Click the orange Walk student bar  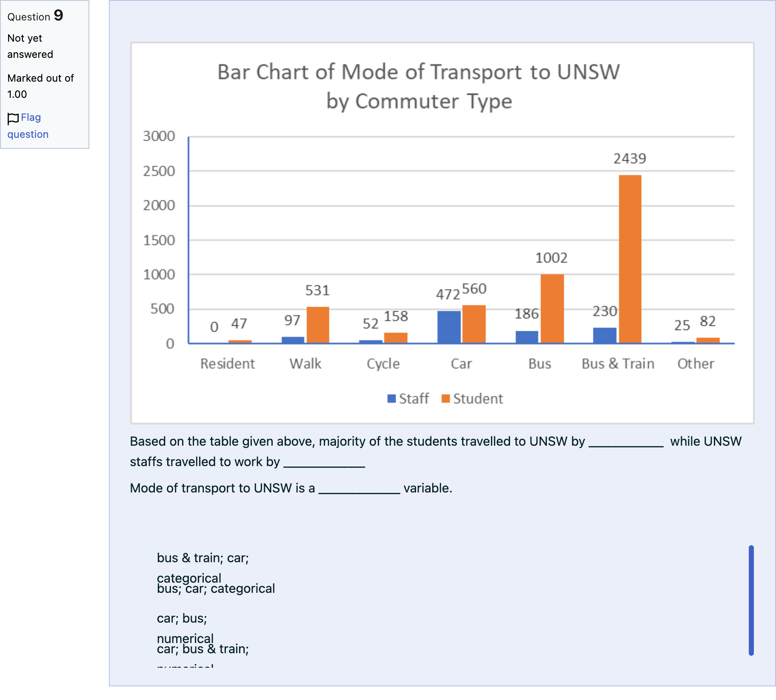click(318, 325)
